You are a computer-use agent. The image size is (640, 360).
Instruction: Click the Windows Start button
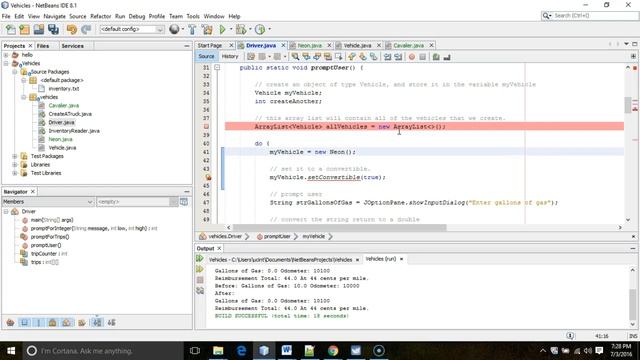11,351
